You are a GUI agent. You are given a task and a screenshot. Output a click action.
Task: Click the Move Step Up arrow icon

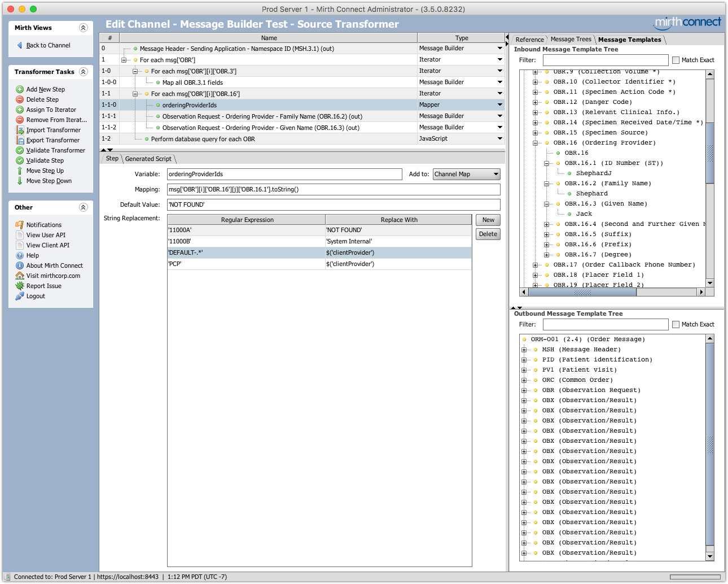pos(20,171)
